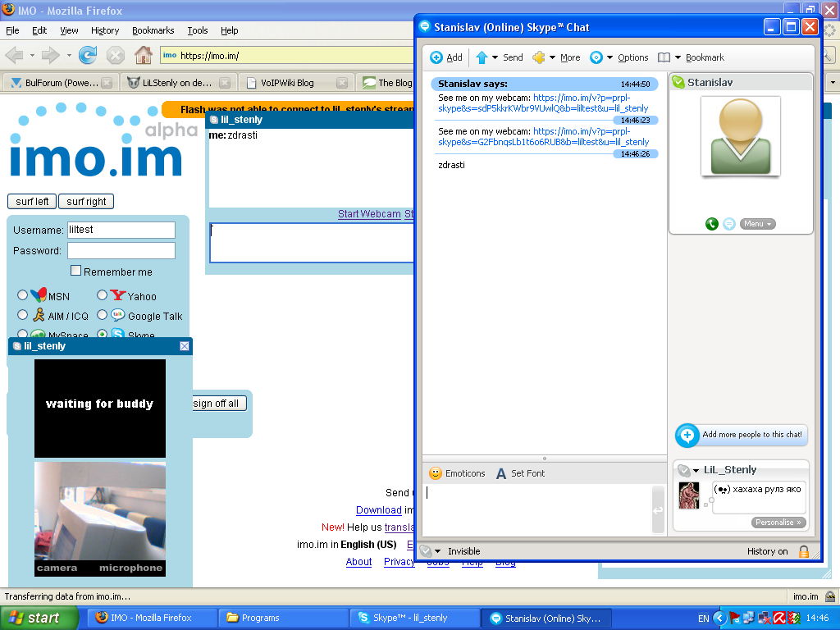Image resolution: width=840 pixels, height=630 pixels.
Task: Click the LiL_Stenly avatar picture
Action: pos(689,495)
